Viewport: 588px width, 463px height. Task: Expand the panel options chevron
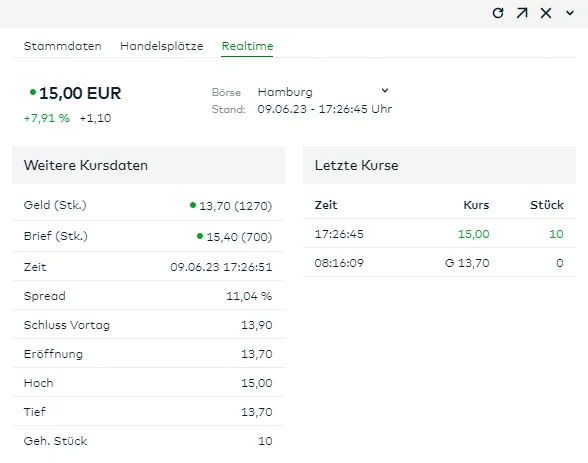(x=570, y=13)
